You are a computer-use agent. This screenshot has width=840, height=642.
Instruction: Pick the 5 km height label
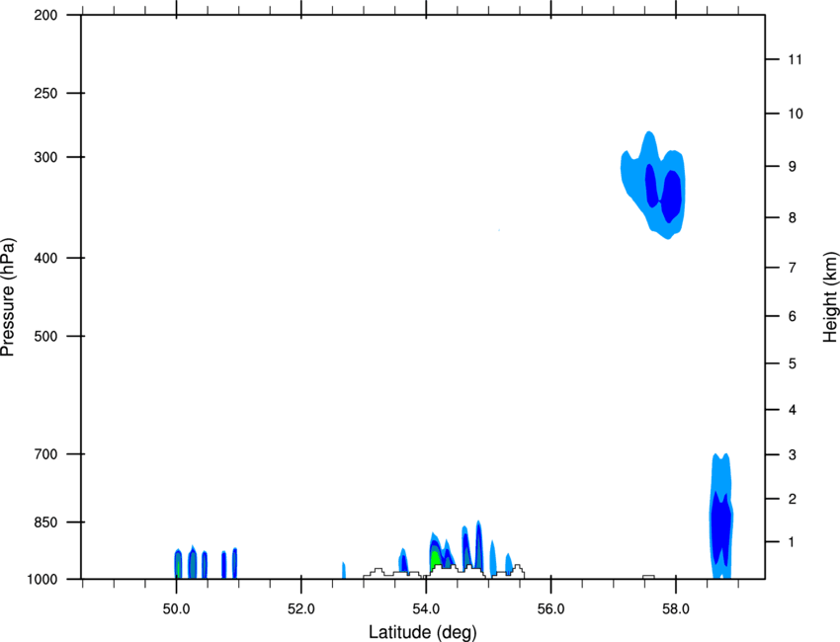coord(793,364)
